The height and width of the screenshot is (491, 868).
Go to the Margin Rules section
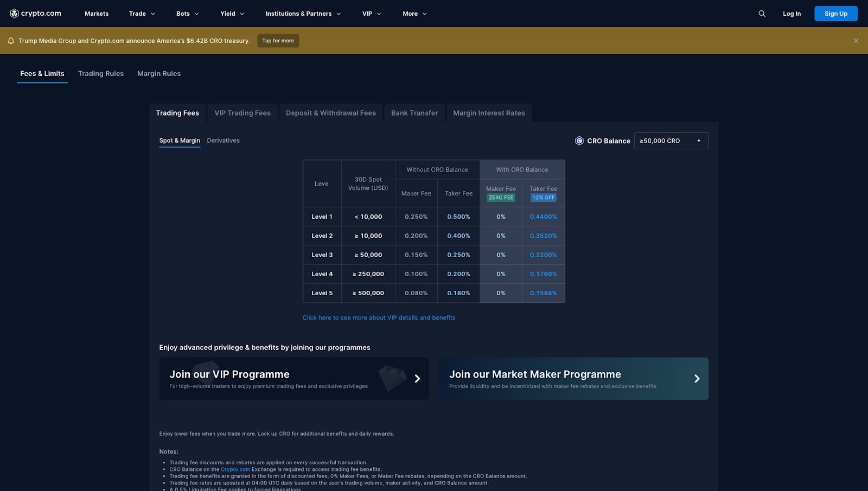click(x=159, y=73)
